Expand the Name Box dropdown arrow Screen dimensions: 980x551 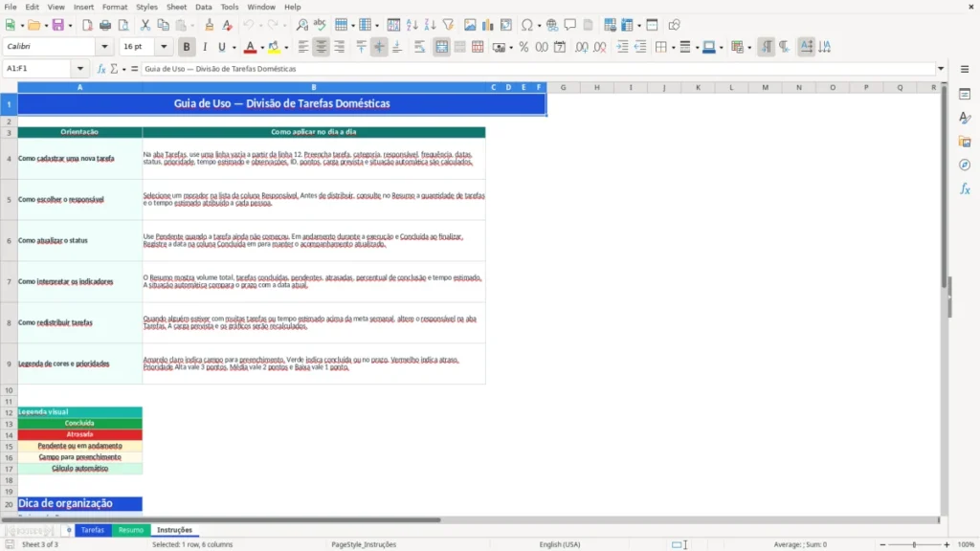[80, 69]
